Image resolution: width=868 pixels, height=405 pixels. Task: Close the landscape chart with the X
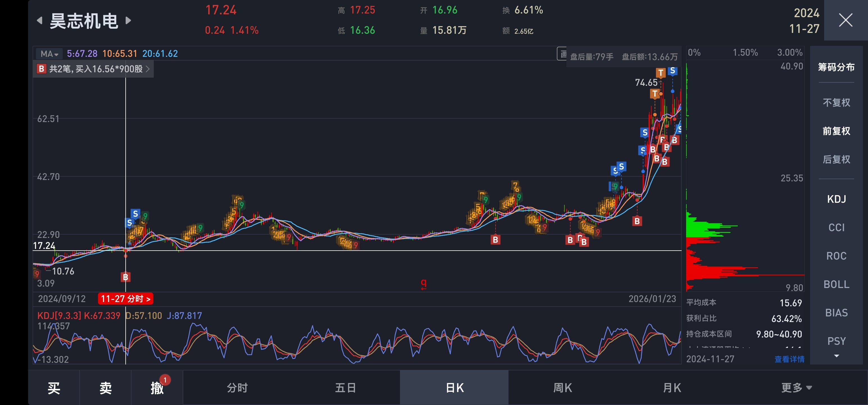(x=846, y=20)
